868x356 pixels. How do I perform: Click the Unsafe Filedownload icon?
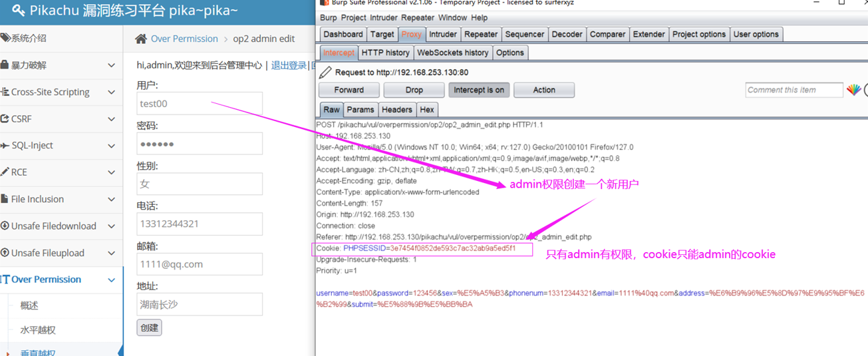pyautogui.click(x=5, y=226)
